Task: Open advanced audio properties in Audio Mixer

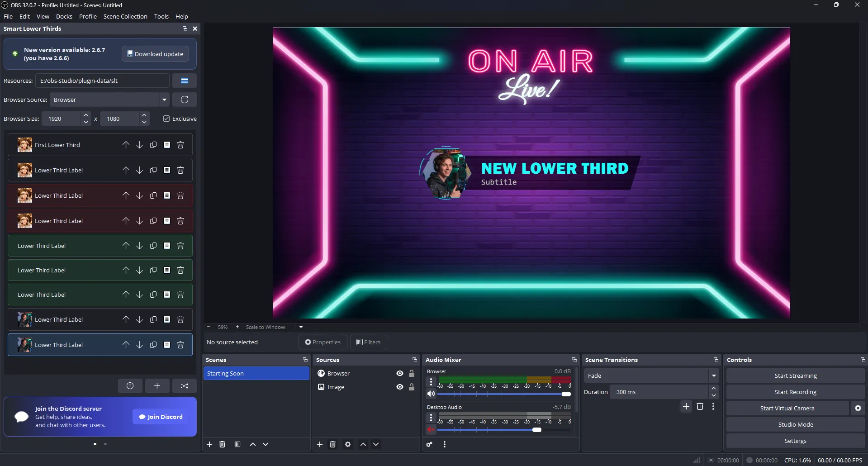Action: 429,444
